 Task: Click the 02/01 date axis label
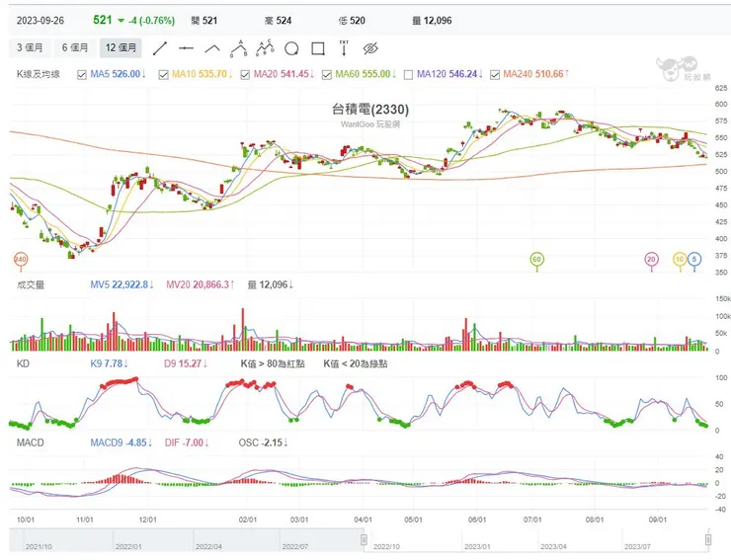click(248, 520)
